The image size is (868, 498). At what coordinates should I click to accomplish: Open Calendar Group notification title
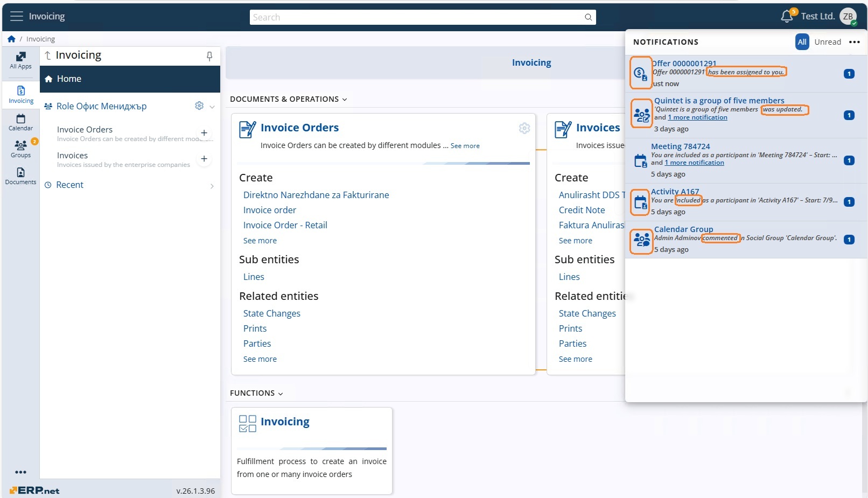[x=683, y=229]
